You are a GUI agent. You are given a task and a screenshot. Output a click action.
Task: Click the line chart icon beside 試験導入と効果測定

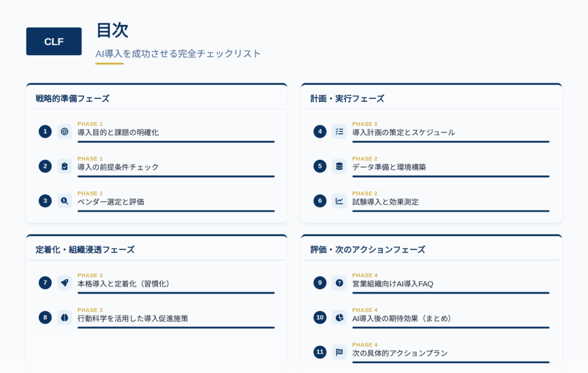click(x=339, y=201)
